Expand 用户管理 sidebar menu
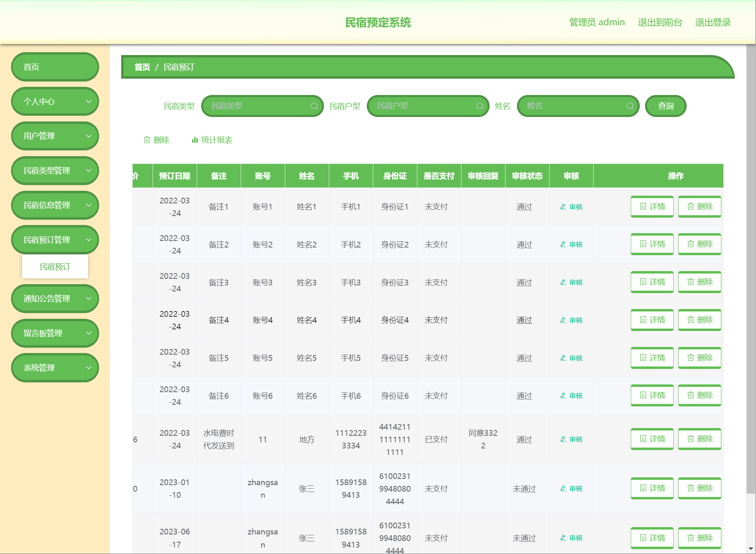This screenshot has width=756, height=554. tap(55, 136)
